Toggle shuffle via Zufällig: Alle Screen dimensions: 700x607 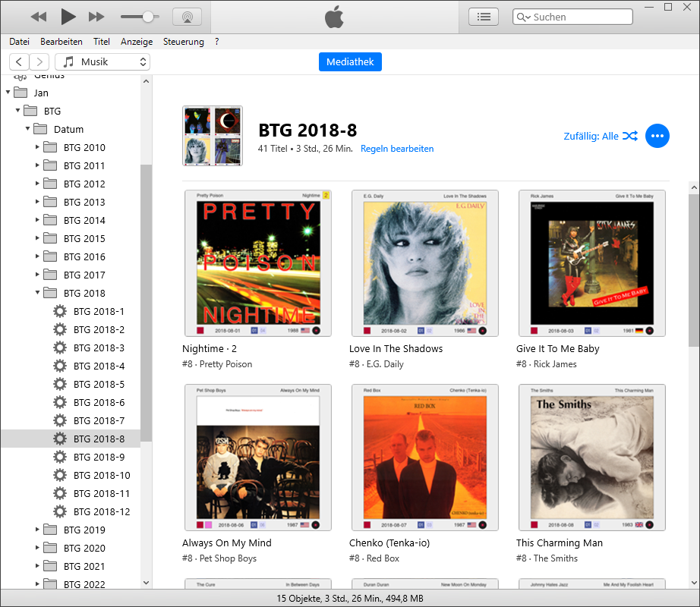point(600,136)
